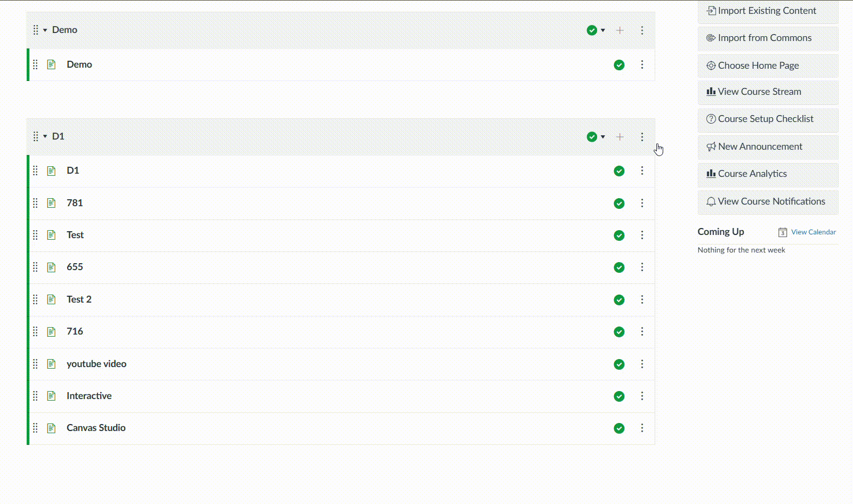
Task: Open the Course Analytics sidebar item
Action: [x=767, y=174]
